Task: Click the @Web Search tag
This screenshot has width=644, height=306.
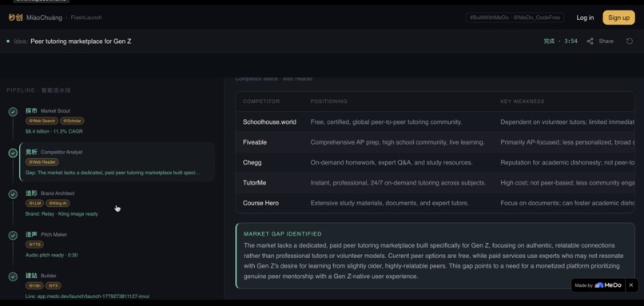Action: [x=42, y=121]
